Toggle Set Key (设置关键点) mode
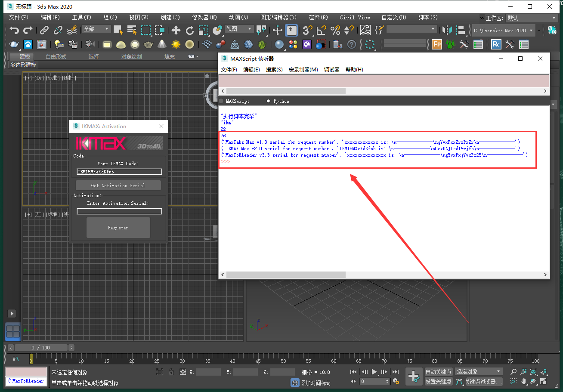This screenshot has width=563, height=392. click(439, 381)
